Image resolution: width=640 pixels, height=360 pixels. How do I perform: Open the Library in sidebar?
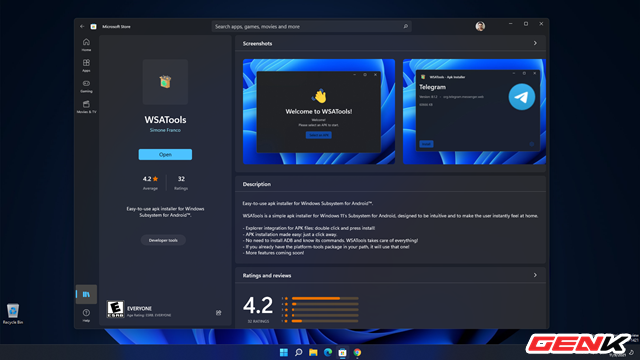coord(86,294)
